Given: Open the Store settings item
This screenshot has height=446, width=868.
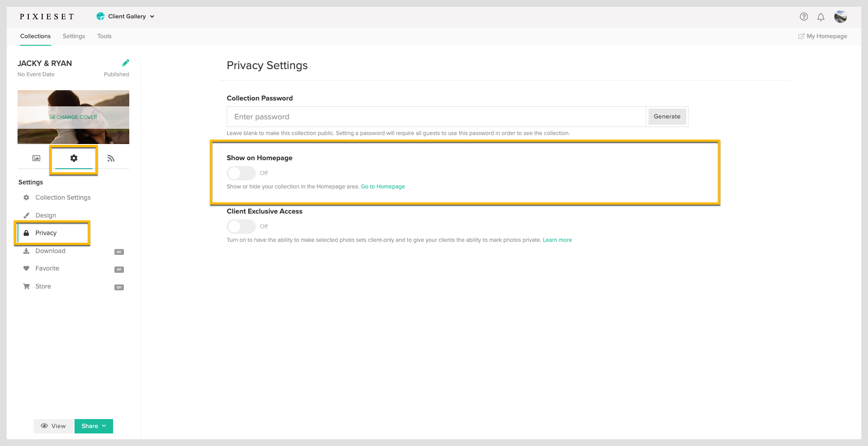Looking at the screenshot, I should pyautogui.click(x=43, y=286).
